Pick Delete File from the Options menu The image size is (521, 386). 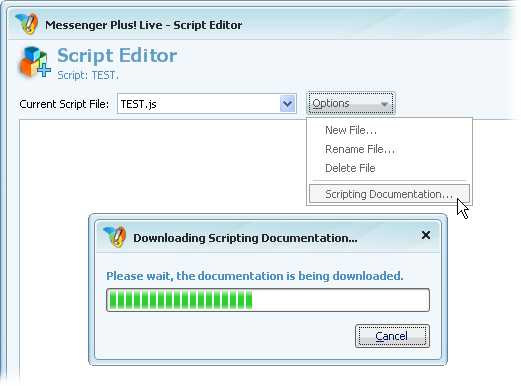coord(350,168)
